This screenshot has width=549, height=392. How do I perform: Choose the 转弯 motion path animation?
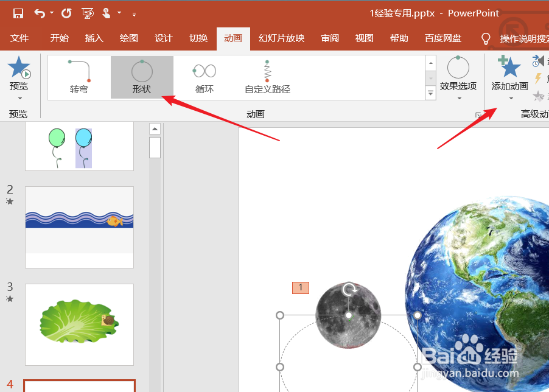click(x=79, y=77)
